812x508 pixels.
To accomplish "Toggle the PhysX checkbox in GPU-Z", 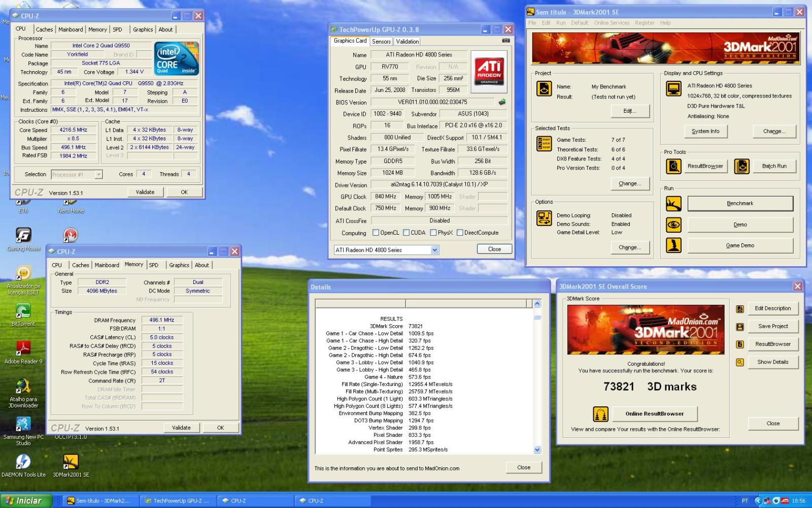I will [x=433, y=233].
